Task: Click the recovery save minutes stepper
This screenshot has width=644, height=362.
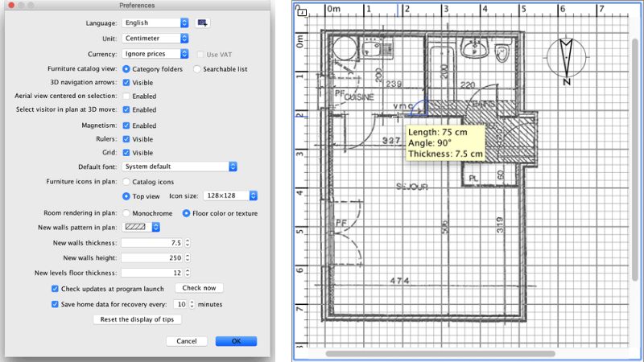Action: tap(192, 304)
